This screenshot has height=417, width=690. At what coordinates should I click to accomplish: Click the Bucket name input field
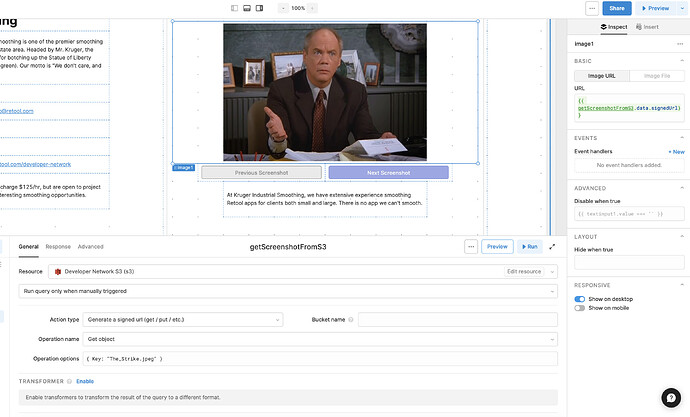pos(458,320)
